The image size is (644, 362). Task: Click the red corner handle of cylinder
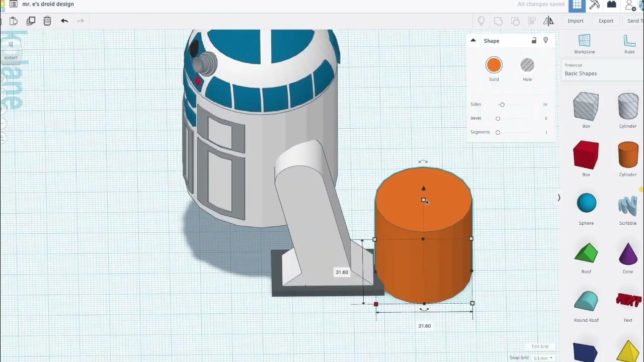coord(376,304)
